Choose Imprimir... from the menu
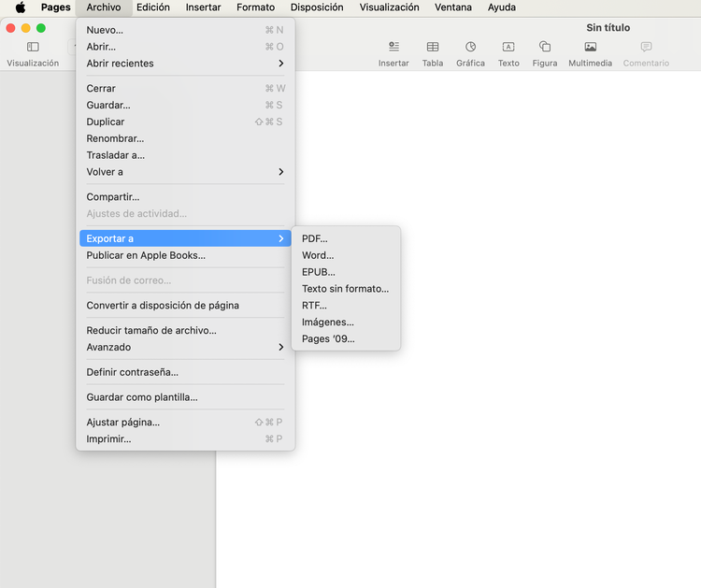 pos(185,439)
